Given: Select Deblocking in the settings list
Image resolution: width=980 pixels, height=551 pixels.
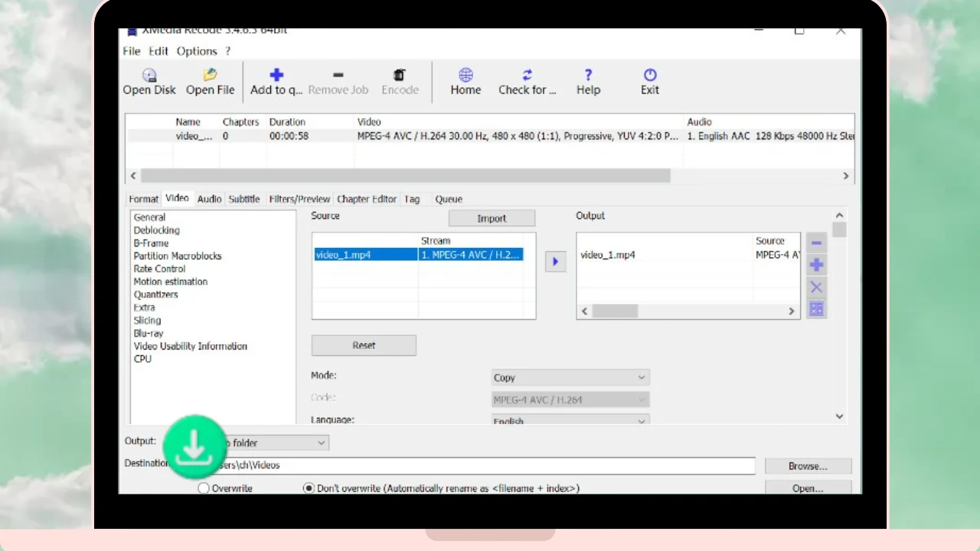Looking at the screenshot, I should tap(156, 230).
